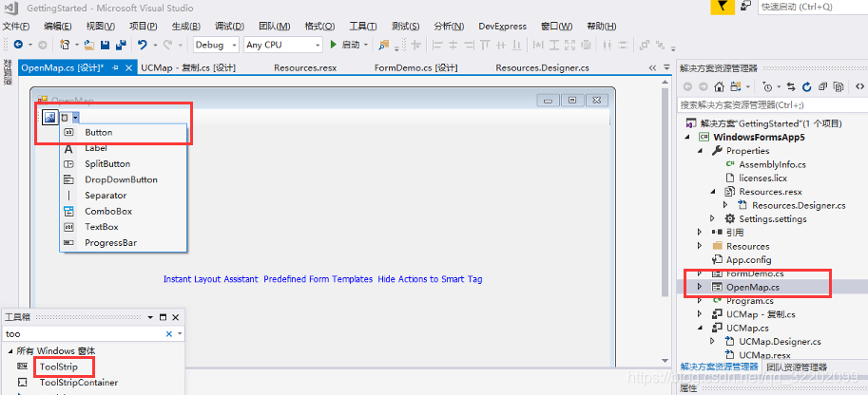Collapse the WindowsFormsApp5 project node

687,137
